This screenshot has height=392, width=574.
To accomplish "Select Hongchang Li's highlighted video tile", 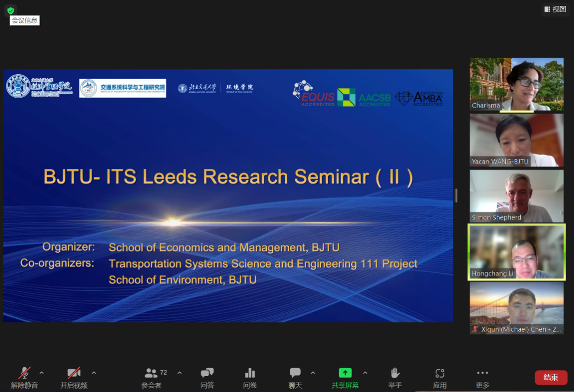I will pyautogui.click(x=517, y=253).
